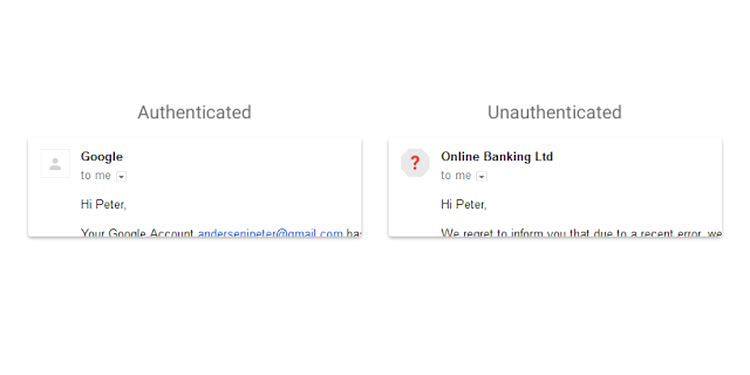Click the word "Ltd" in banking sender
The height and width of the screenshot is (375, 750).
[x=544, y=157]
